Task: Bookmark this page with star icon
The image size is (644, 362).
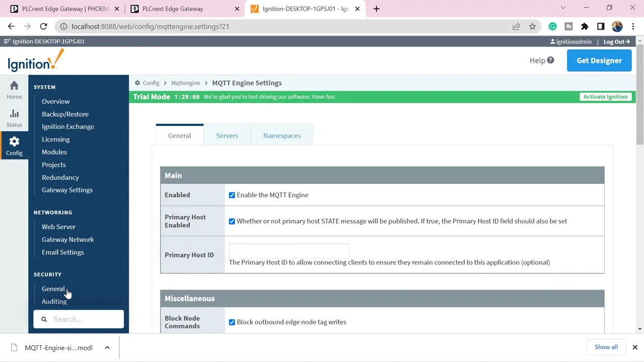Action: (x=532, y=27)
